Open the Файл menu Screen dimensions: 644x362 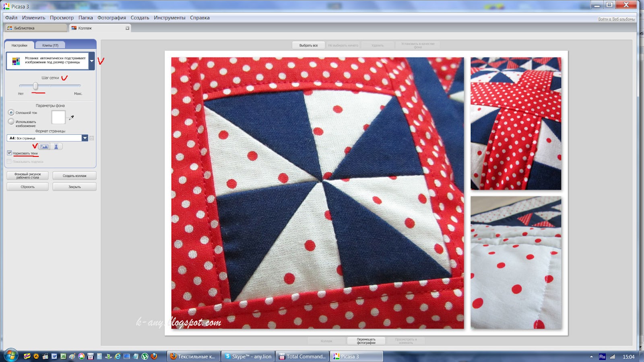[x=11, y=18]
